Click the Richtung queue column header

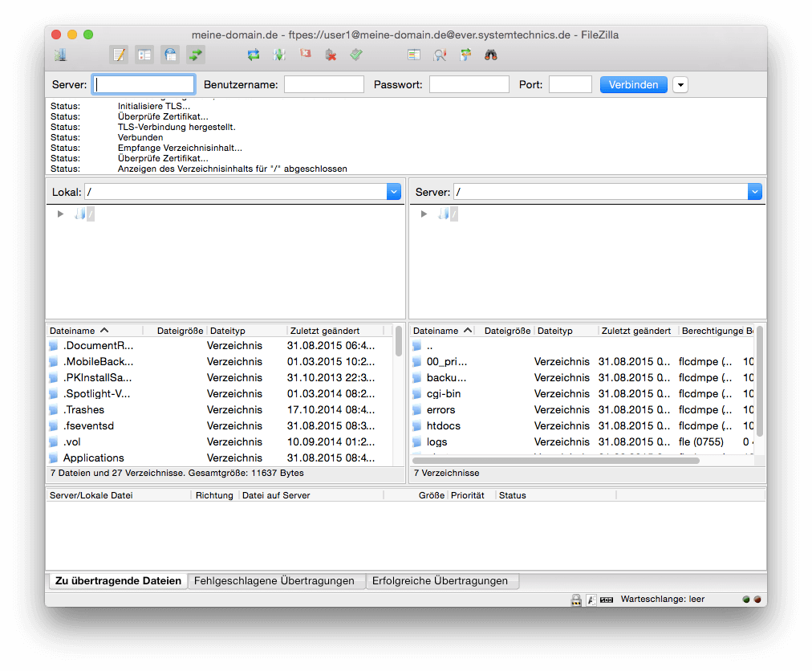pos(214,495)
